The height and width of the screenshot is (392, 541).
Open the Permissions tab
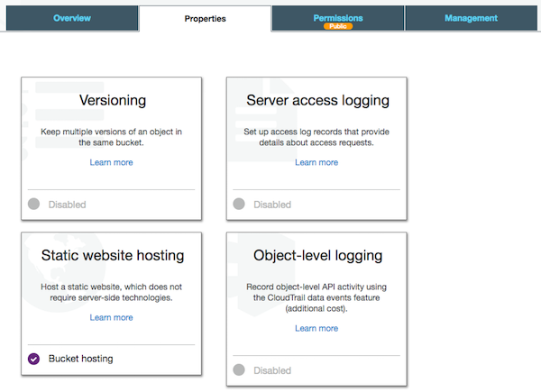[338, 18]
